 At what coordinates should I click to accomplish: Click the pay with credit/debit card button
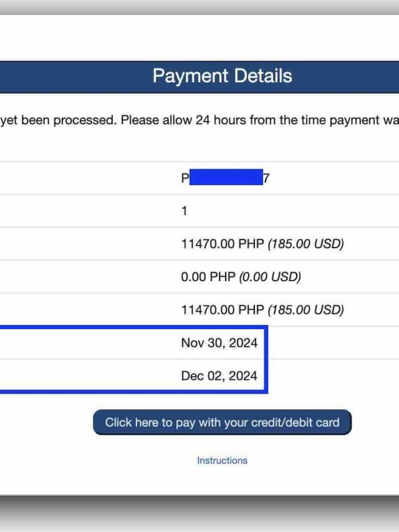tap(222, 422)
